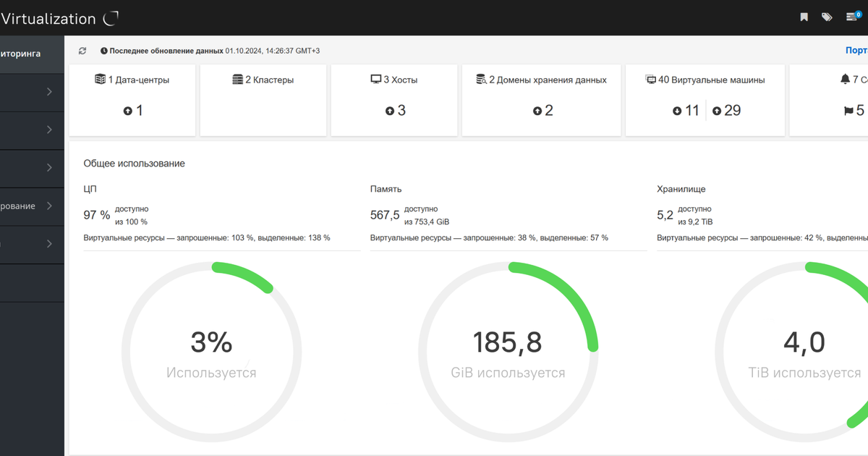Image resolution: width=868 pixels, height=456 pixels.
Task: Open the 29 running virtual machines link
Action: (x=727, y=111)
